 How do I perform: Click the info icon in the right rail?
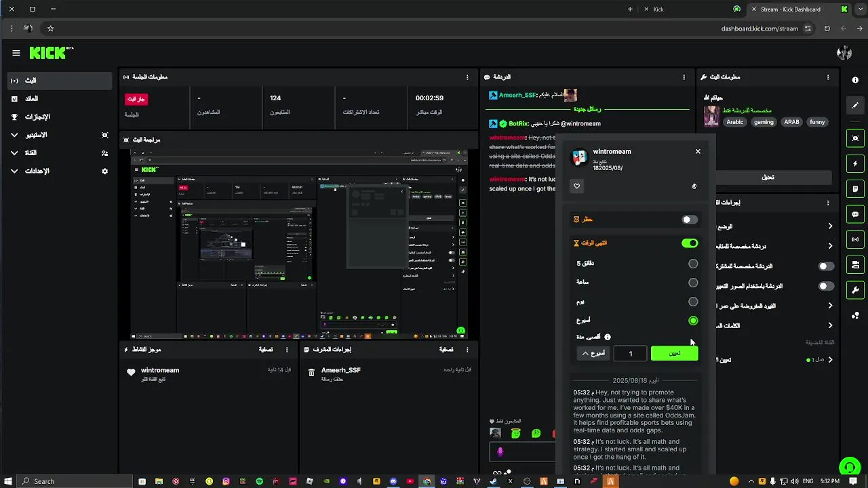point(855,80)
